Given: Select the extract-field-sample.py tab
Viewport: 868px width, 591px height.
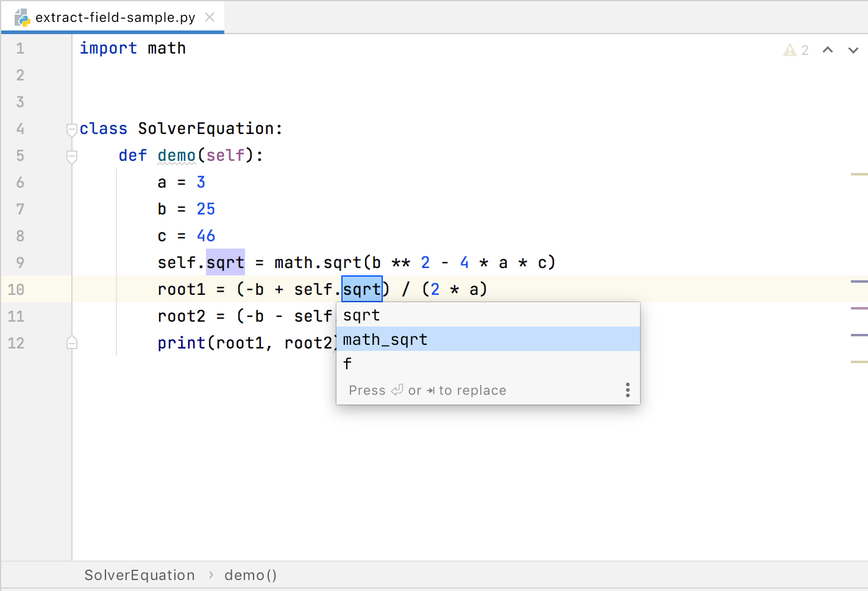Looking at the screenshot, I should [x=115, y=17].
